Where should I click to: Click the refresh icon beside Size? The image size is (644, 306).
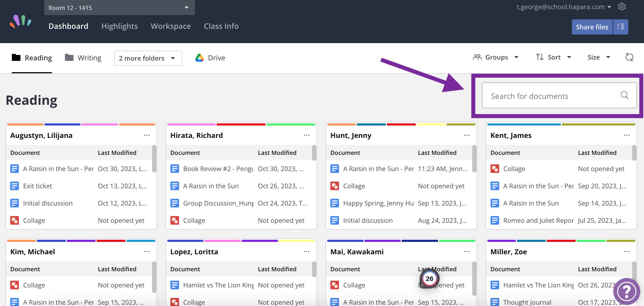click(x=629, y=57)
